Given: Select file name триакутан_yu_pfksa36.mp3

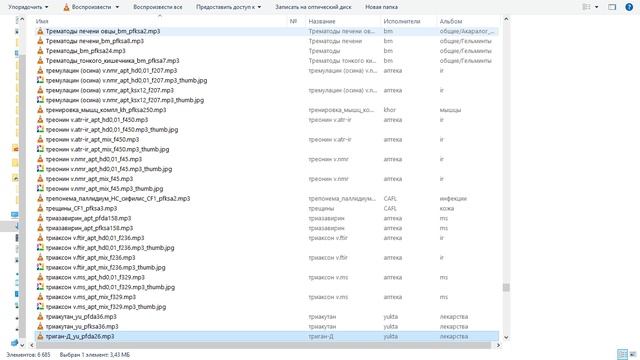Looking at the screenshot, I should [x=82, y=326].
